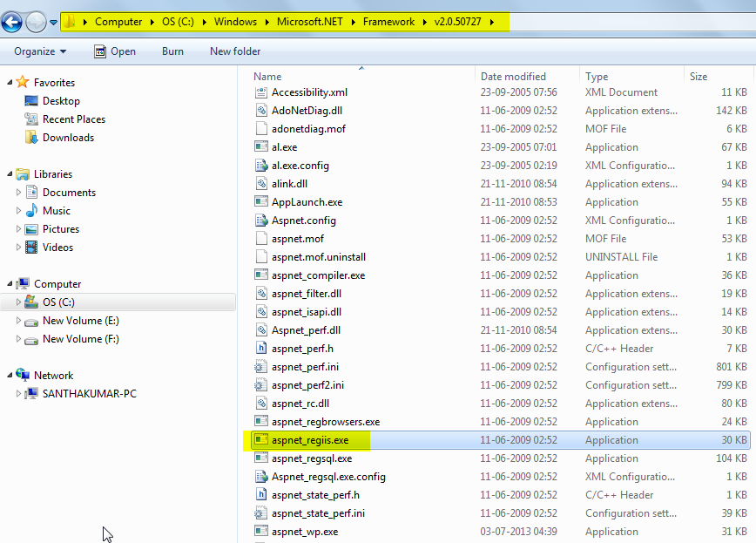Image resolution: width=756 pixels, height=543 pixels.
Task: Expand the Documents library node
Action: tap(18, 193)
